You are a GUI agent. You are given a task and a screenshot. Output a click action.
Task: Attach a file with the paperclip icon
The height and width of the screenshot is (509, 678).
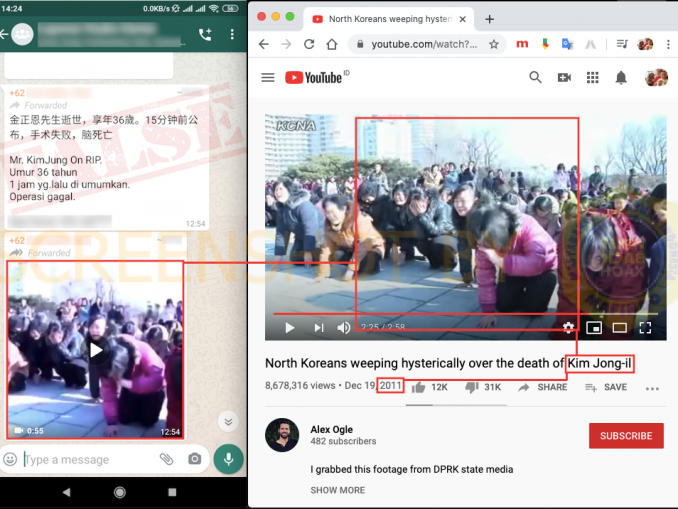166,459
